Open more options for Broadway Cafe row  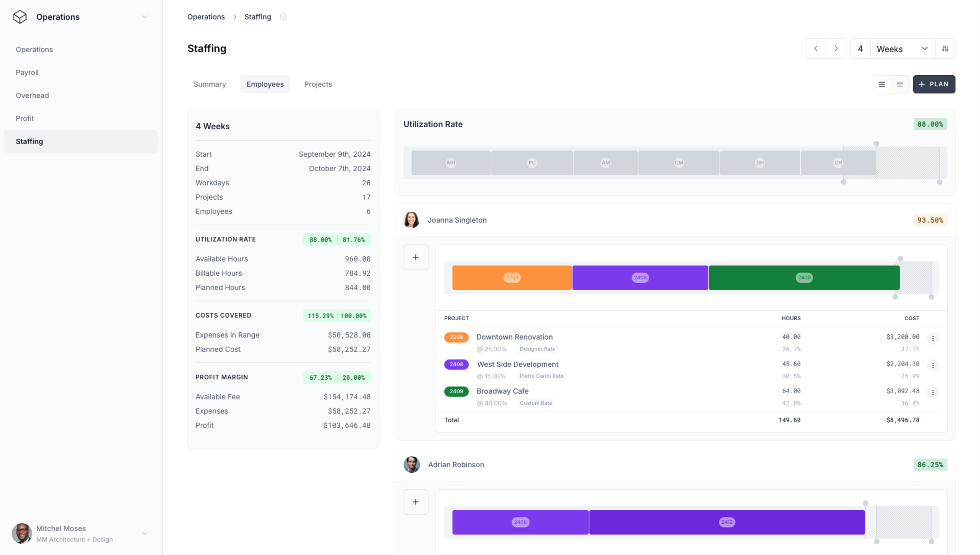click(933, 393)
